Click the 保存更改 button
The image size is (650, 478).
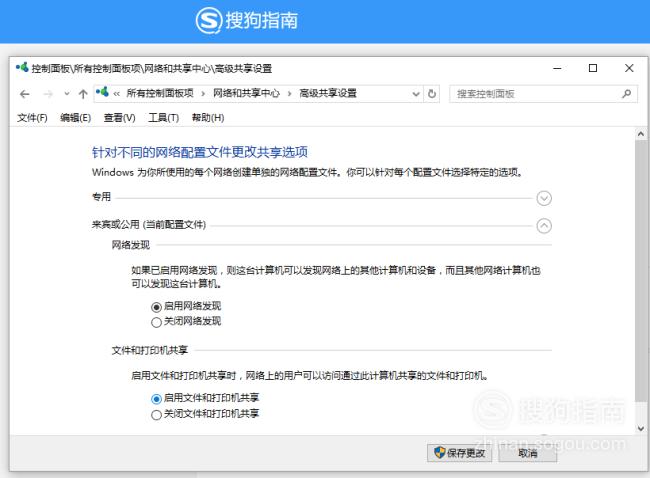click(459, 453)
